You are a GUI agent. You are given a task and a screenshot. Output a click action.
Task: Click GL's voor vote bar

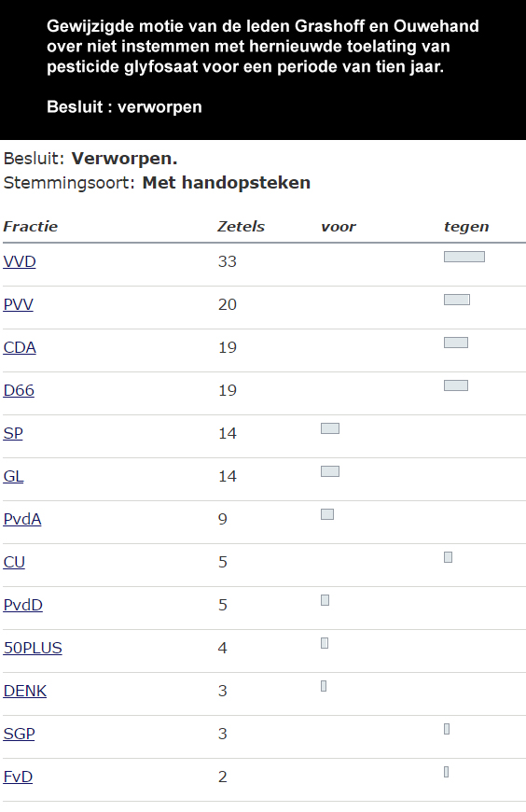point(330,471)
